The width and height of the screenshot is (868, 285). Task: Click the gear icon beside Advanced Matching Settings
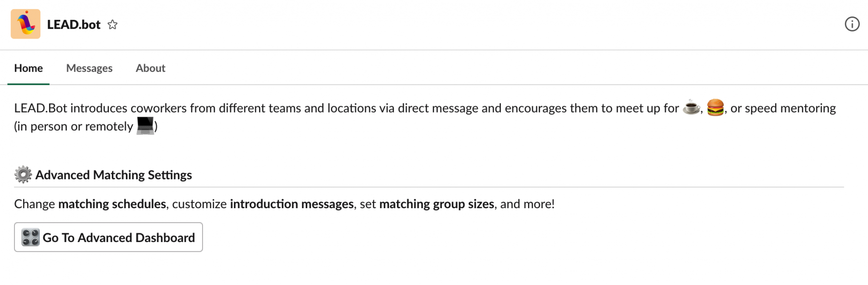(23, 174)
